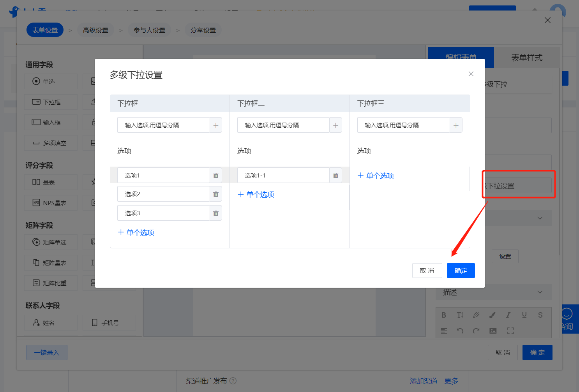
Task: Select the 选项2 text field
Action: [x=164, y=194]
